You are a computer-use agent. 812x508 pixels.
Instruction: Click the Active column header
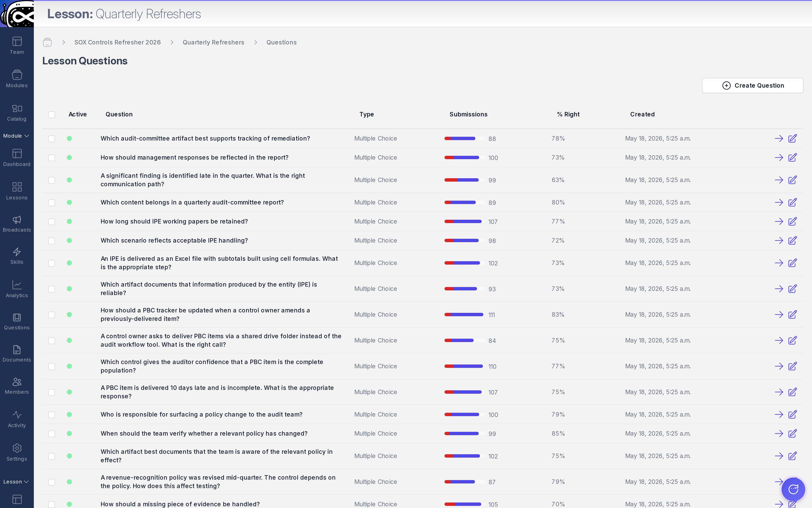click(78, 114)
